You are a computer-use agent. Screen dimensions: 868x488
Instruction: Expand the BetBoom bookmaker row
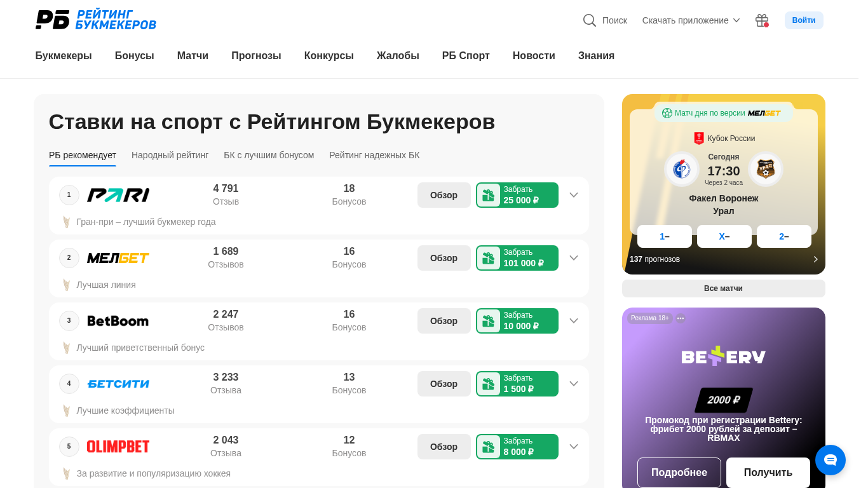coord(574,321)
